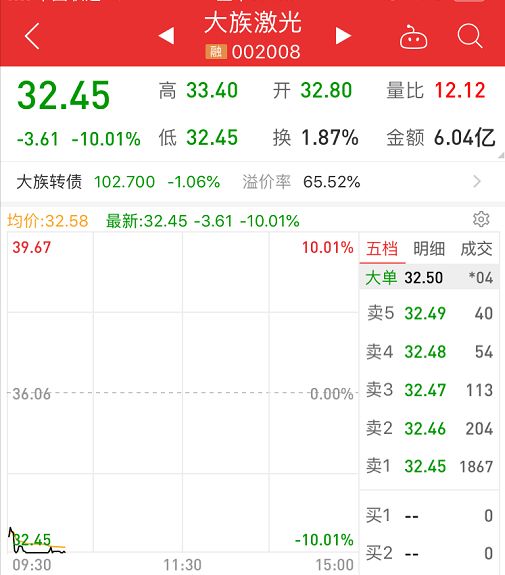Tap the 金额 6.04亿 amount value
The height and width of the screenshot is (575, 505).
(465, 138)
